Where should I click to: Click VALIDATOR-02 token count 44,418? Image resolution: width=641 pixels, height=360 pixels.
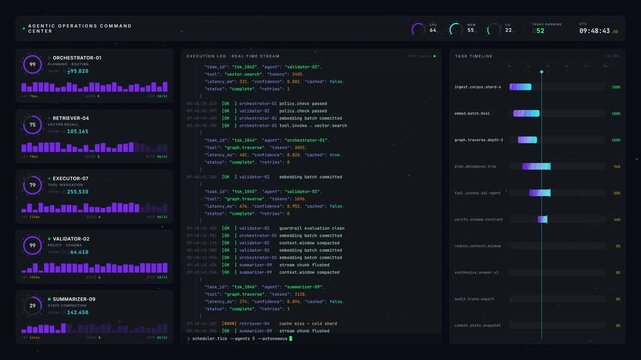click(79, 252)
